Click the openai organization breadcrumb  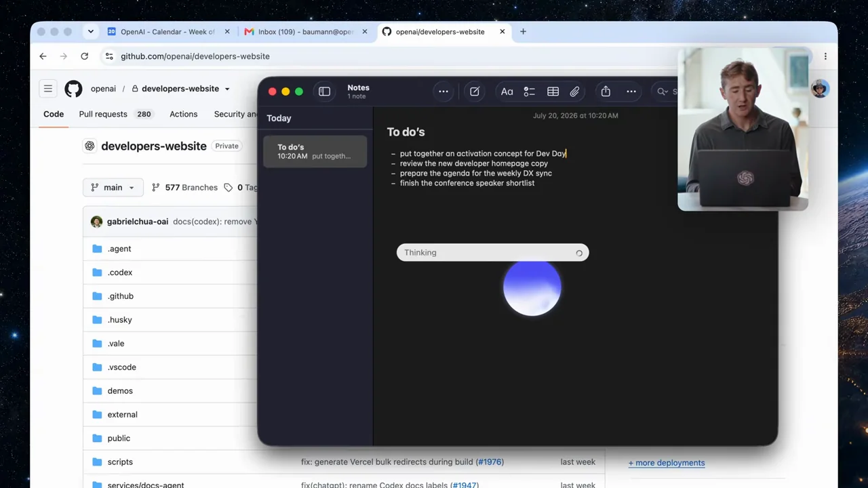coord(103,89)
